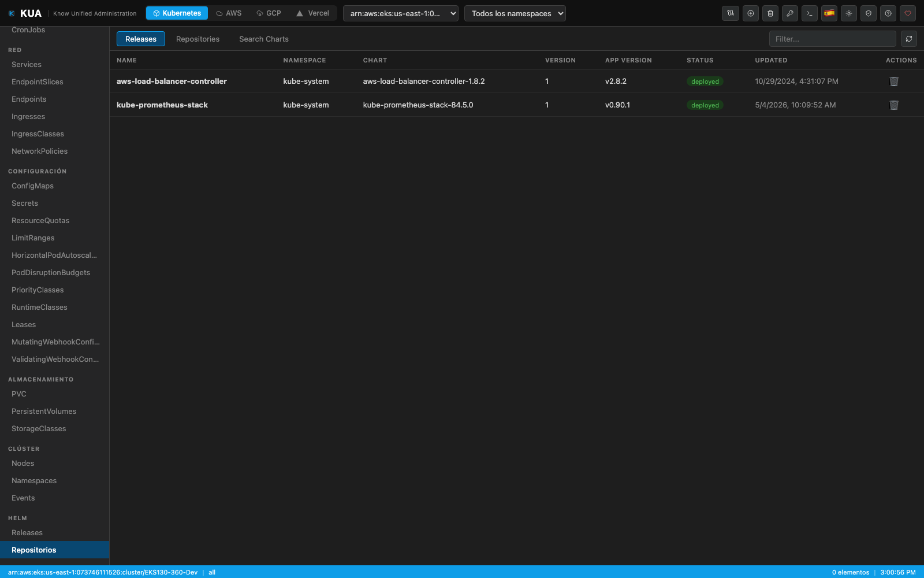
Task: Open NetworkPolicies in sidebar
Action: pyautogui.click(x=55, y=151)
